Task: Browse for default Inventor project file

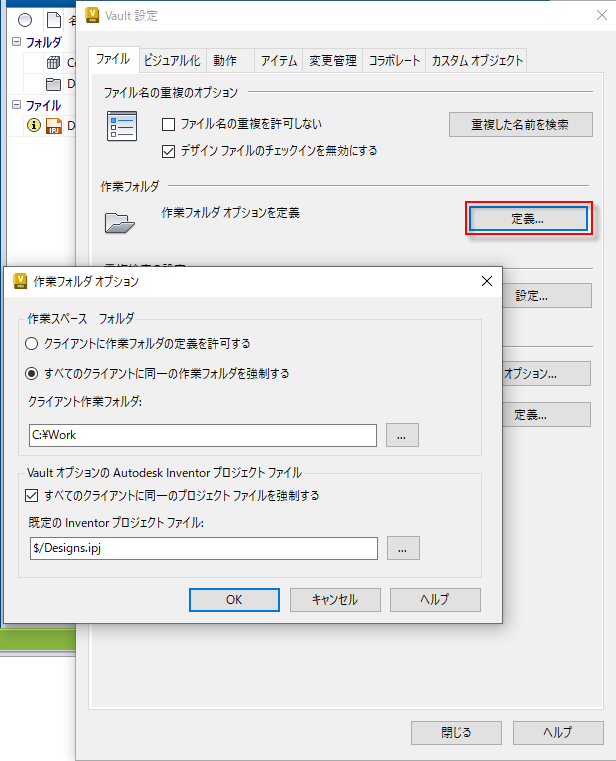Action: tap(403, 548)
